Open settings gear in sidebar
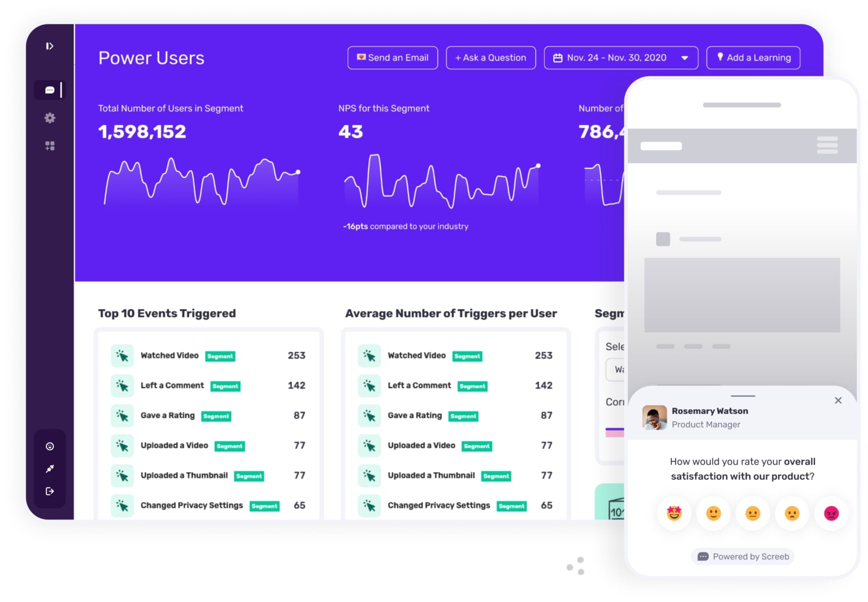 coord(50,118)
